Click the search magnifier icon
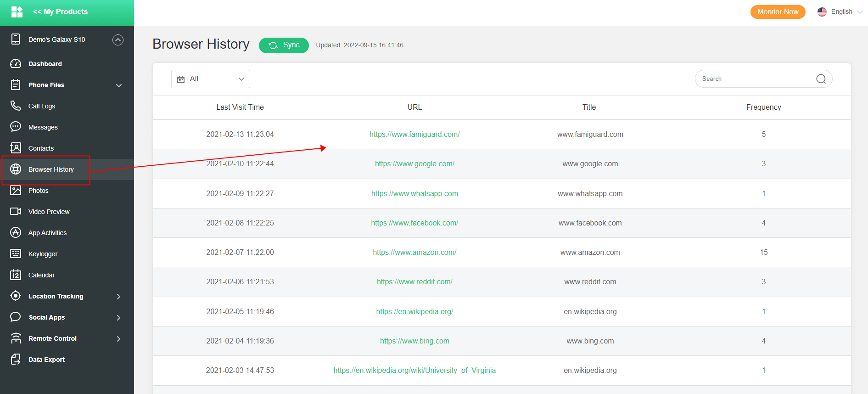 tap(821, 79)
